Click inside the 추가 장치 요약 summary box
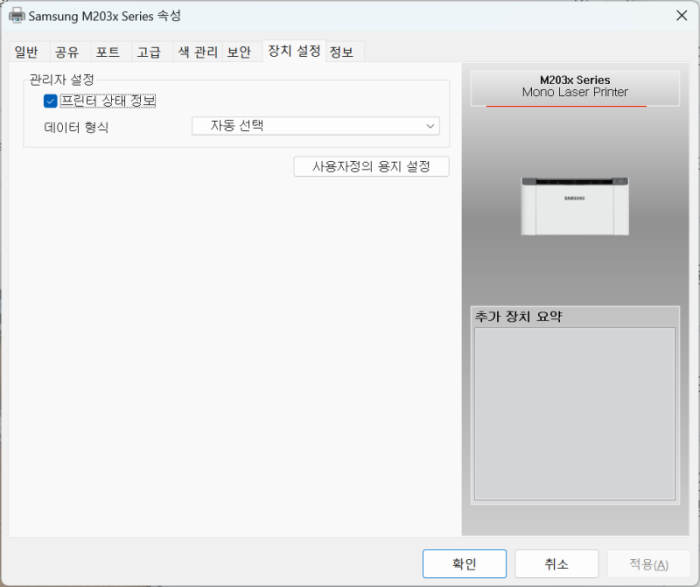This screenshot has height=587, width=700. pos(575,413)
